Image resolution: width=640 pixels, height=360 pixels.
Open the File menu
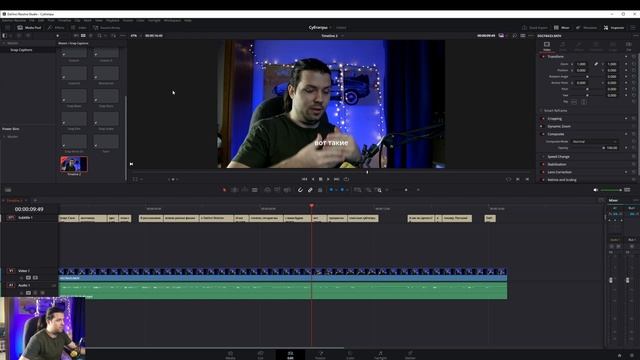tap(31, 20)
